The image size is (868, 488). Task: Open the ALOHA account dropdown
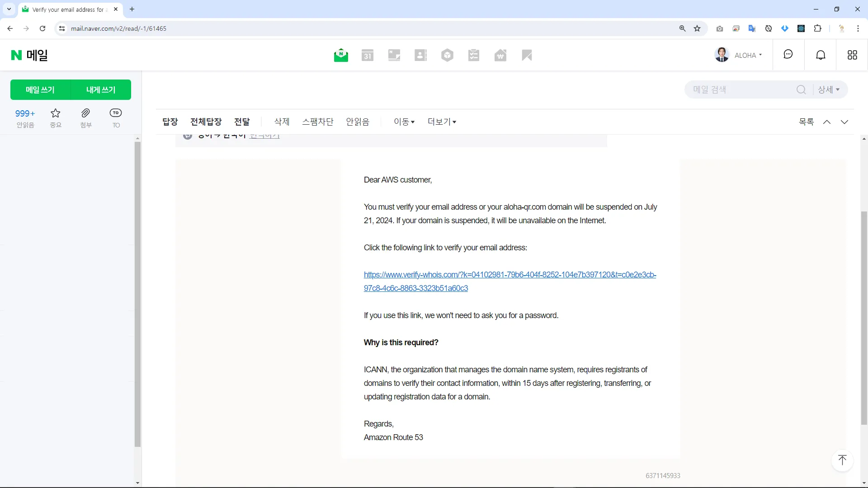(x=748, y=55)
